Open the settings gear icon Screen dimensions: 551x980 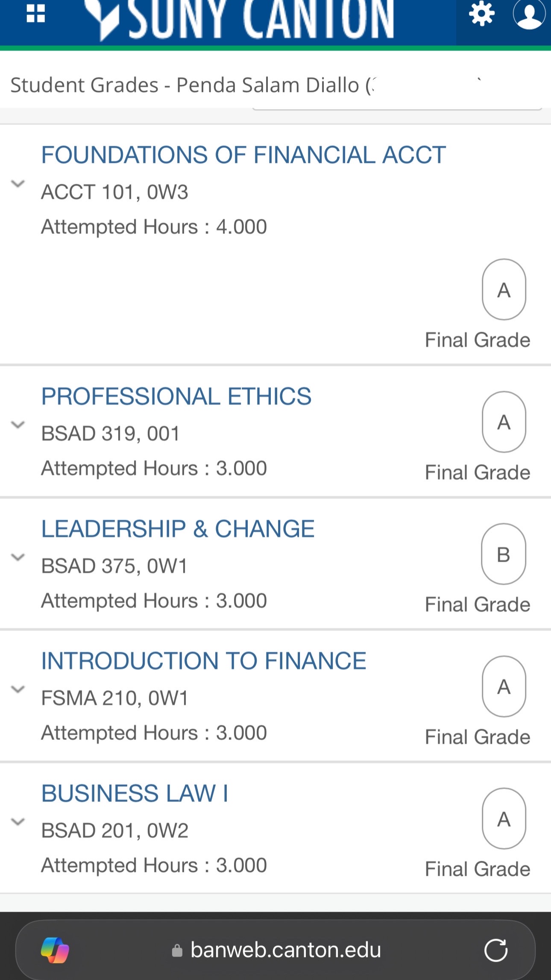coord(482,13)
